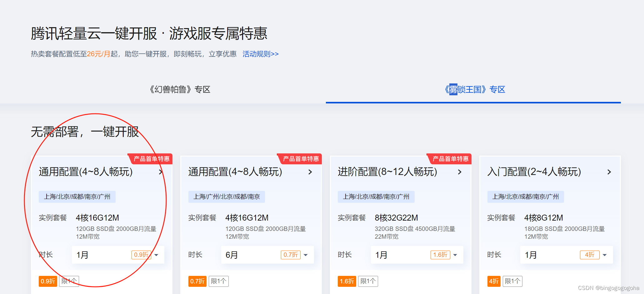Open arrow on 通用配置 card with 6月 duration
The height and width of the screenshot is (294, 644).
point(310,172)
